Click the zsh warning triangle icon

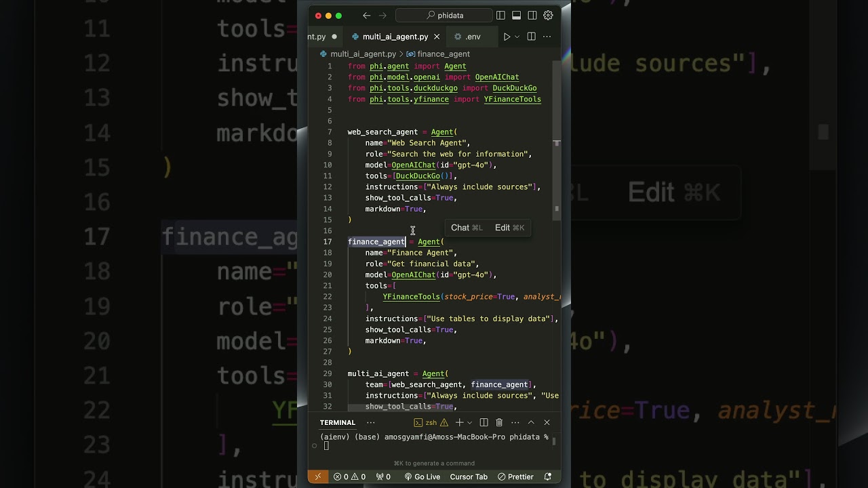click(x=446, y=422)
